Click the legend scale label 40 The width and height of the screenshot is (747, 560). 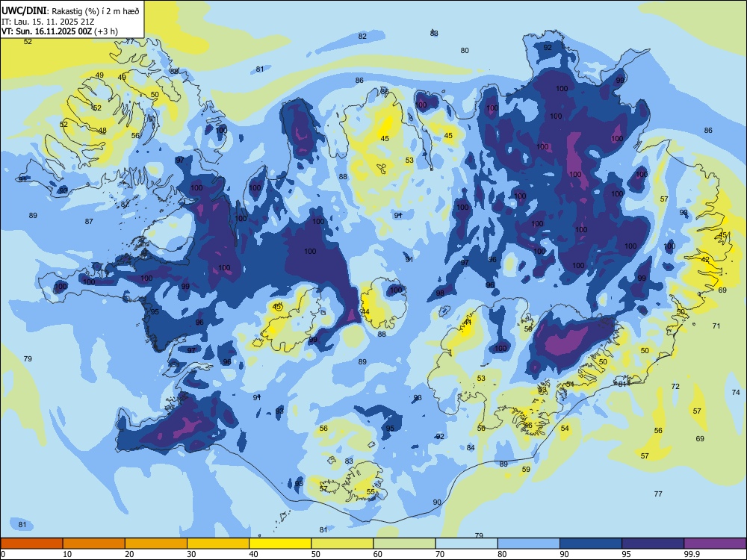pos(254,554)
